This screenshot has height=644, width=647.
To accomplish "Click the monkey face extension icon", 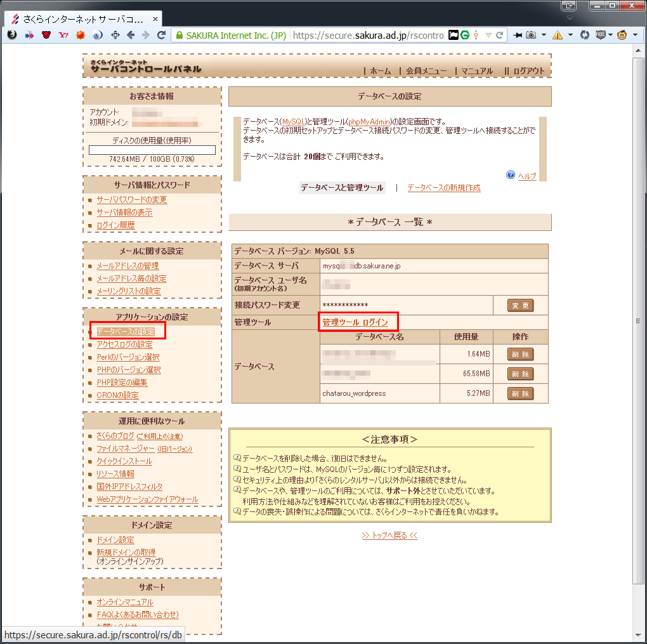I will tap(622, 35).
